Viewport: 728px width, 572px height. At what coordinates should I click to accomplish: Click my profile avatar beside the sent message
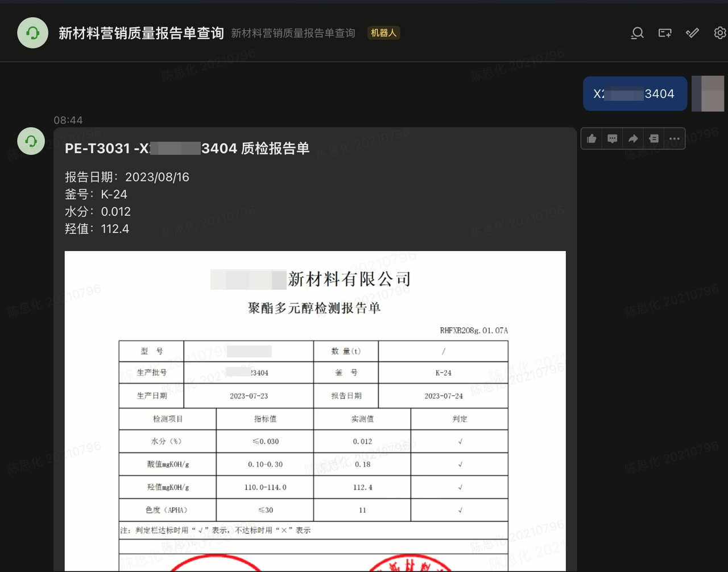[708, 93]
